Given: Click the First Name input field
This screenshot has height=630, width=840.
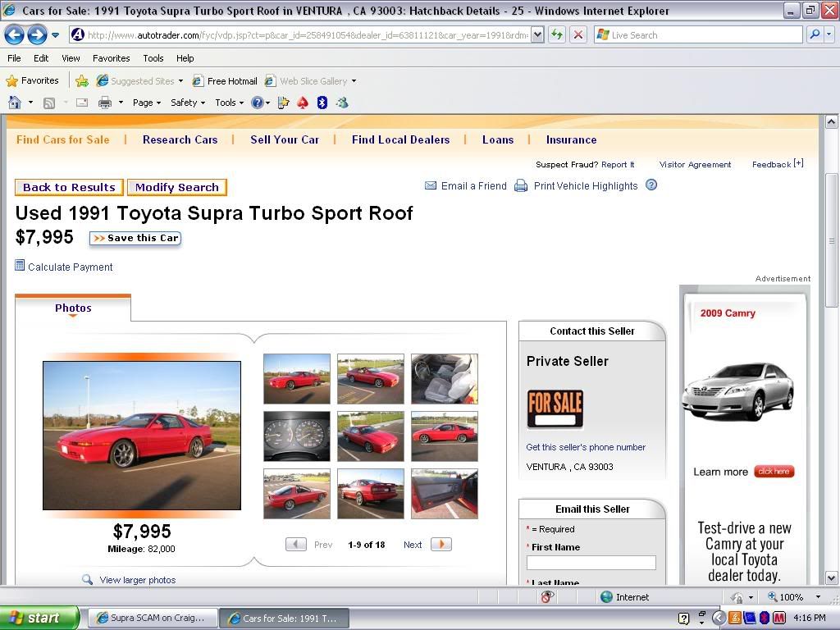Looking at the screenshot, I should 591,562.
